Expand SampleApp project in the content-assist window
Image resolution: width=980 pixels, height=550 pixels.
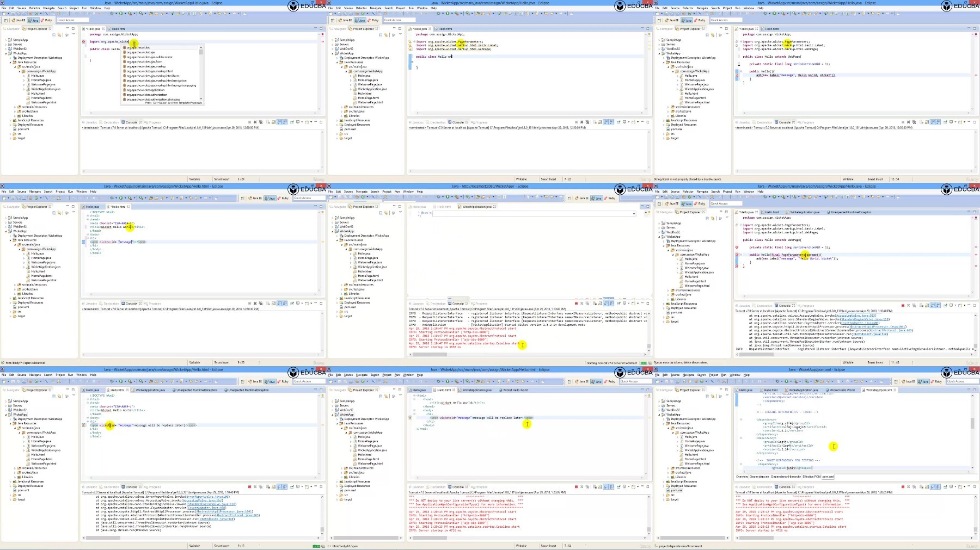[x=6, y=40]
